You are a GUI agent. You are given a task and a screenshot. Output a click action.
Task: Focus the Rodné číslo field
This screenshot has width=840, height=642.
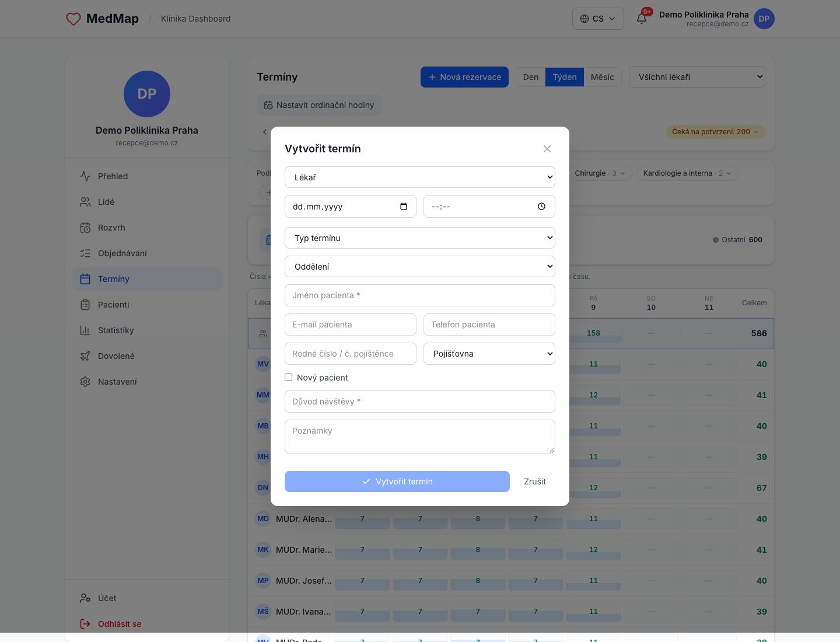[351, 354]
